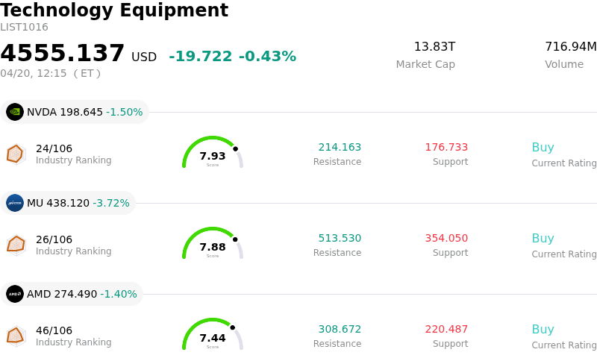
Task: Select the Technology Equipment heading
Action: coord(114,10)
